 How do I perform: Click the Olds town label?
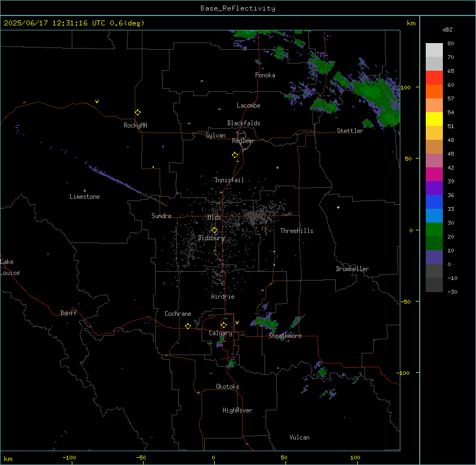click(x=214, y=218)
